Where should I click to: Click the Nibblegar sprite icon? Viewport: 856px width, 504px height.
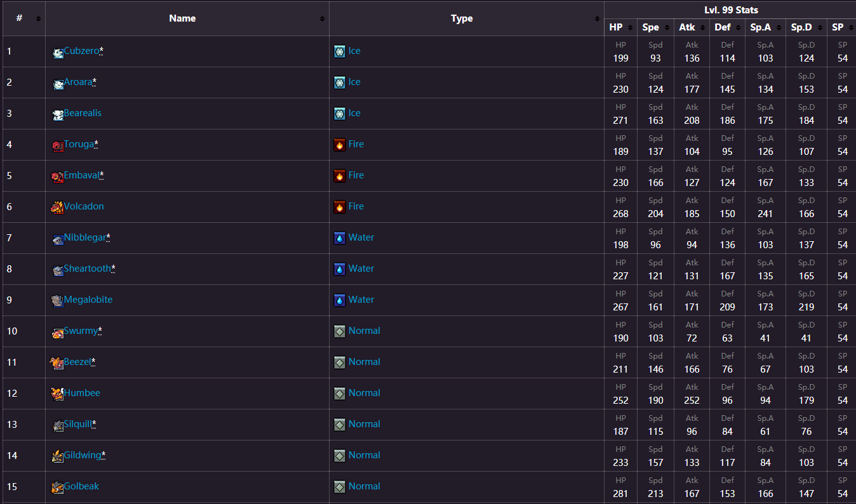pos(58,239)
